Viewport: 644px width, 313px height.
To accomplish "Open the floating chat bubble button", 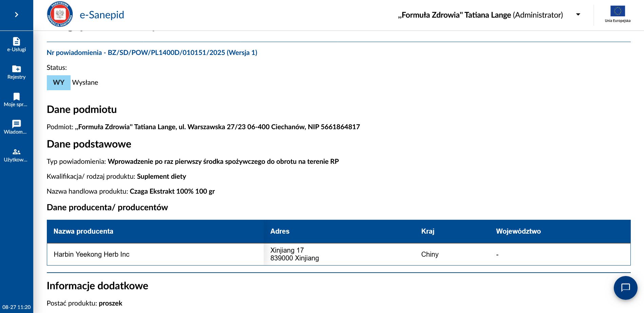I will pyautogui.click(x=625, y=288).
